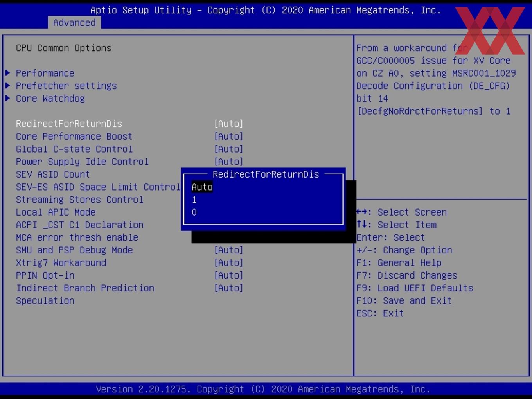The image size is (532, 399).
Task: Expand the Core Watchdog arrow
Action: coord(7,98)
